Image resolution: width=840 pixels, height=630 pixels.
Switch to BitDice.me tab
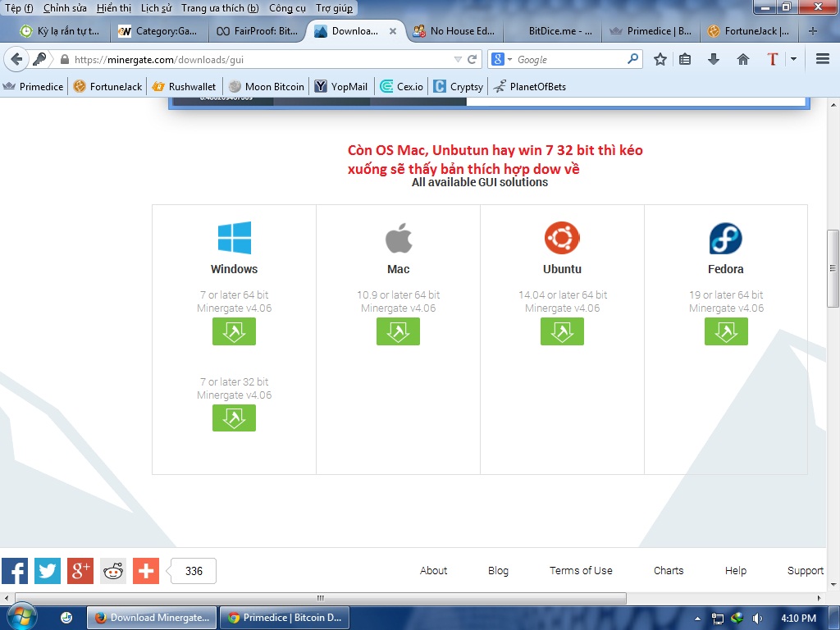click(552, 31)
